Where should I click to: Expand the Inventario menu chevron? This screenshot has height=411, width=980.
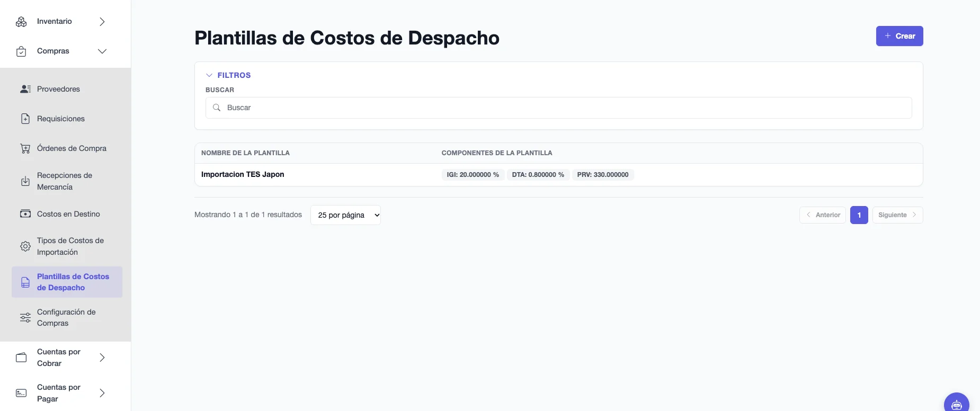tap(102, 22)
